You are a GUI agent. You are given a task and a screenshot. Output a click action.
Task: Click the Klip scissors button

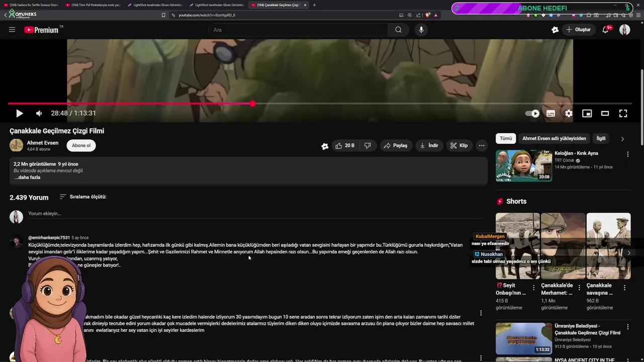(459, 146)
